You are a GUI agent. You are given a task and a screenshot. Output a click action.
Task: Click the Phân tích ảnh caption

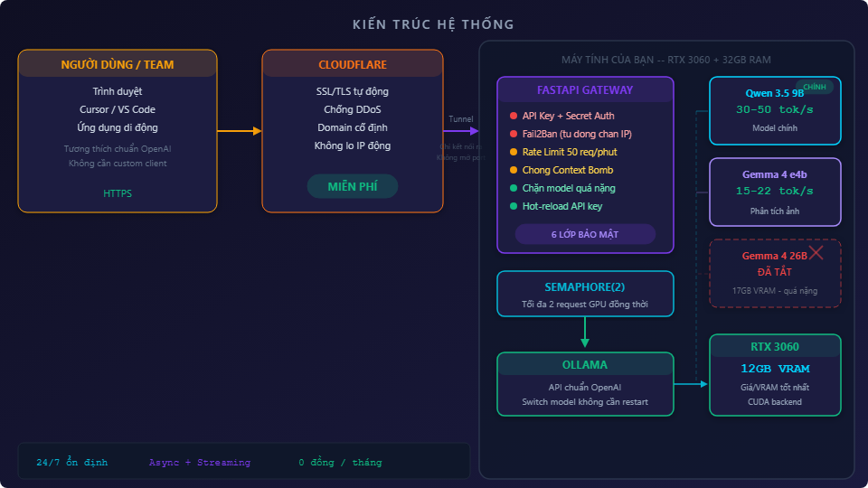tap(775, 211)
